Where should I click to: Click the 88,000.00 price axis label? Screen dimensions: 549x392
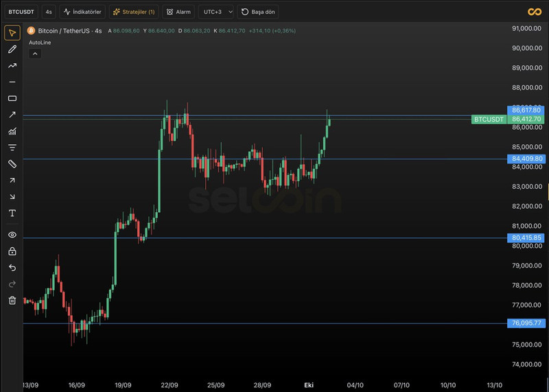[x=526, y=88]
